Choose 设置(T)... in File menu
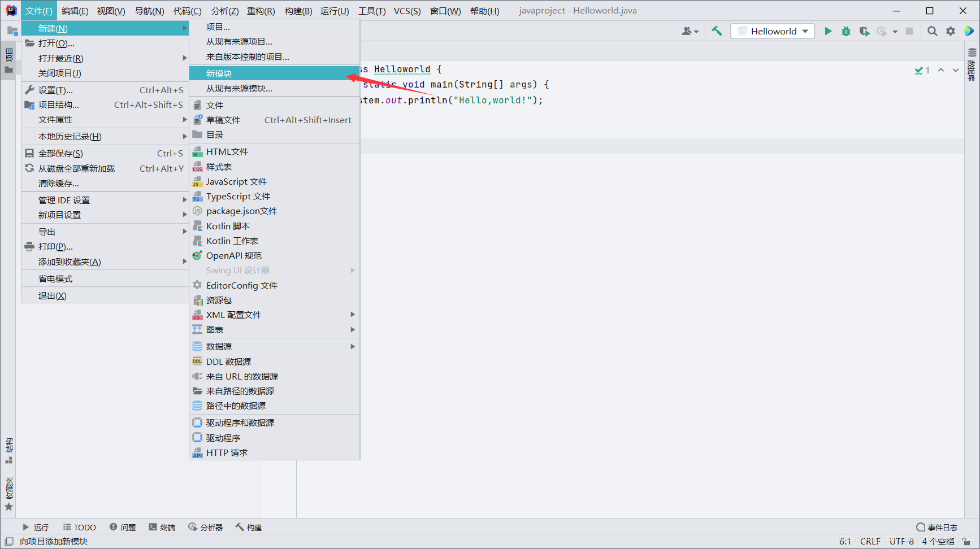 tap(105, 90)
